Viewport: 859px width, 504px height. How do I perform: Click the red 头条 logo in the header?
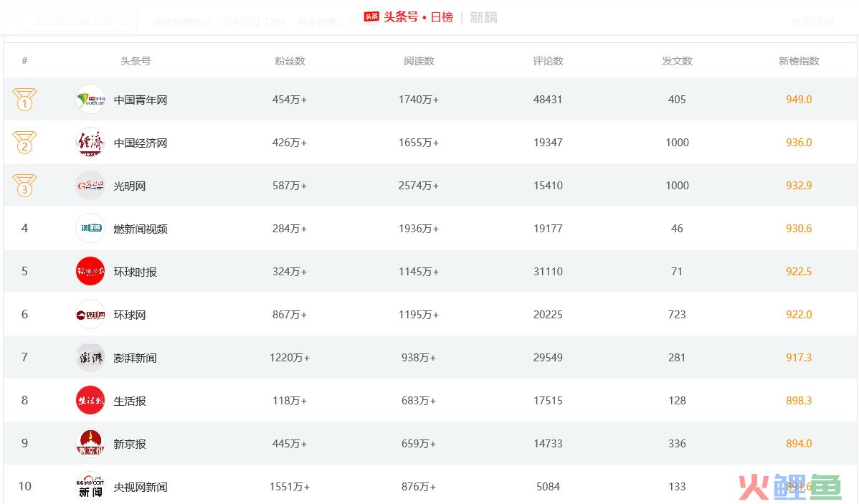[371, 17]
